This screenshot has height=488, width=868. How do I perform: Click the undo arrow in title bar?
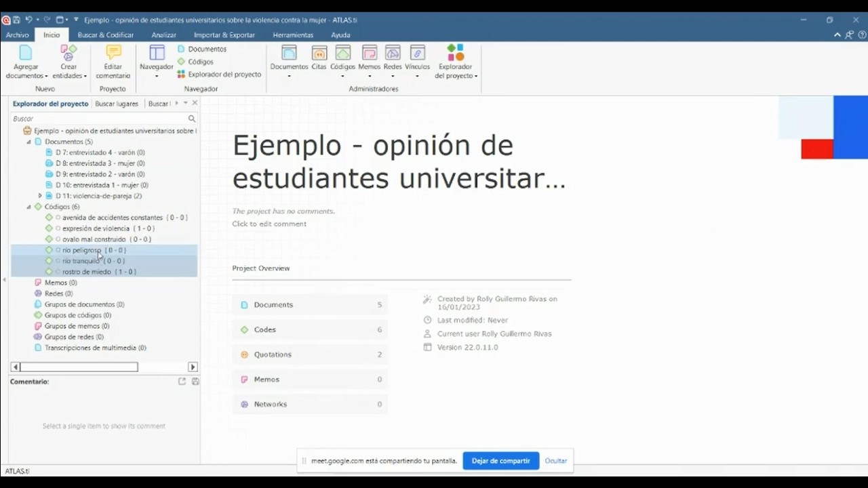28,20
